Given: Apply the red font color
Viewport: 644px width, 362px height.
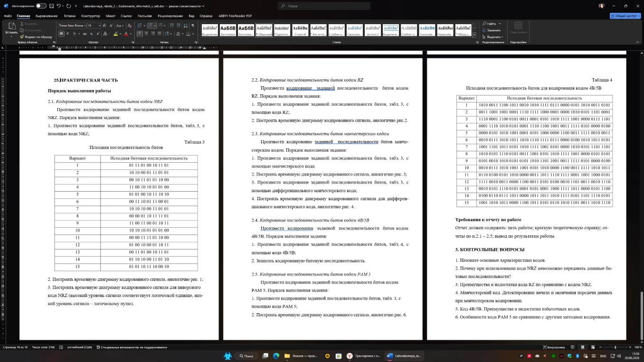Looking at the screenshot, I should click(126, 34).
